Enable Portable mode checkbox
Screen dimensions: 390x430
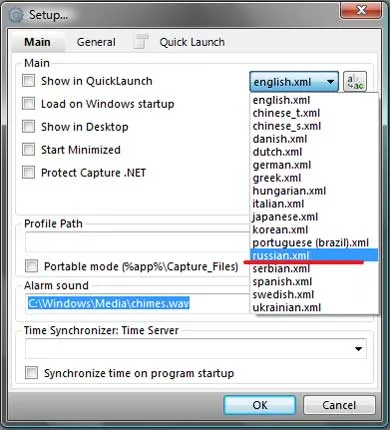coord(31,266)
